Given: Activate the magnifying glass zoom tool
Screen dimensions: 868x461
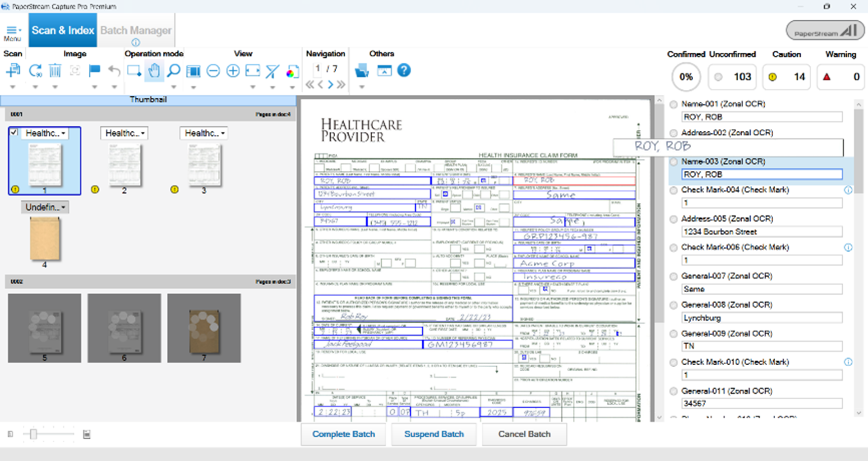Looking at the screenshot, I should (x=173, y=71).
